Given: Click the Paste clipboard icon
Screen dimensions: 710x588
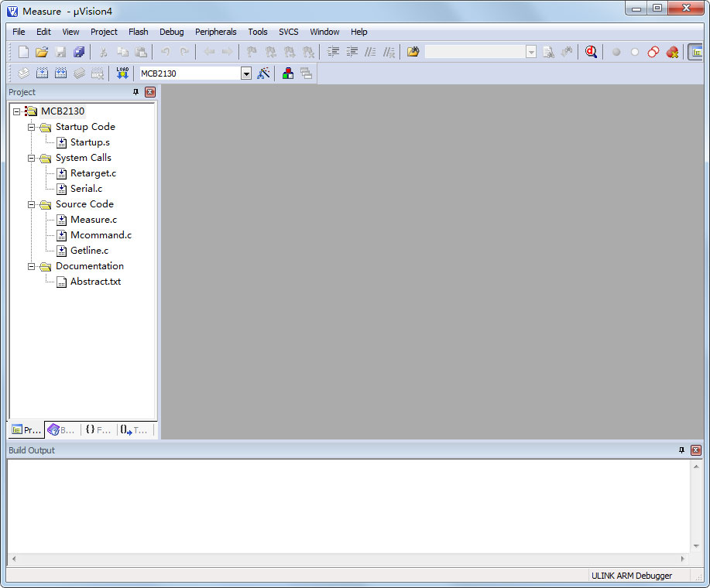Looking at the screenshot, I should (x=141, y=52).
